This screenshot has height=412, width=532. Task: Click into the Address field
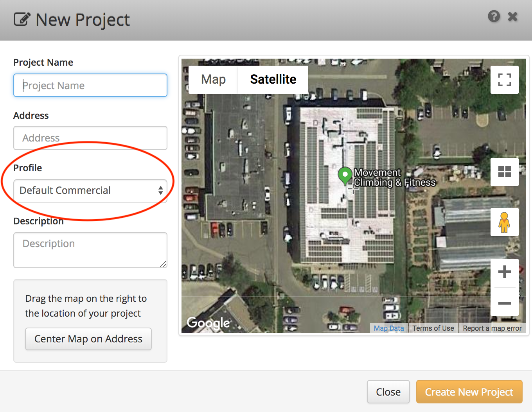[90, 138]
